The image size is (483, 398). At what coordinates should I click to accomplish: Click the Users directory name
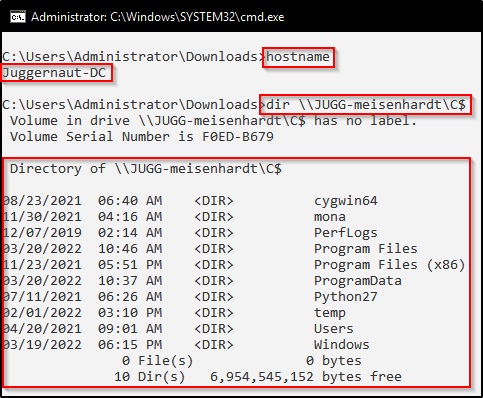(334, 329)
